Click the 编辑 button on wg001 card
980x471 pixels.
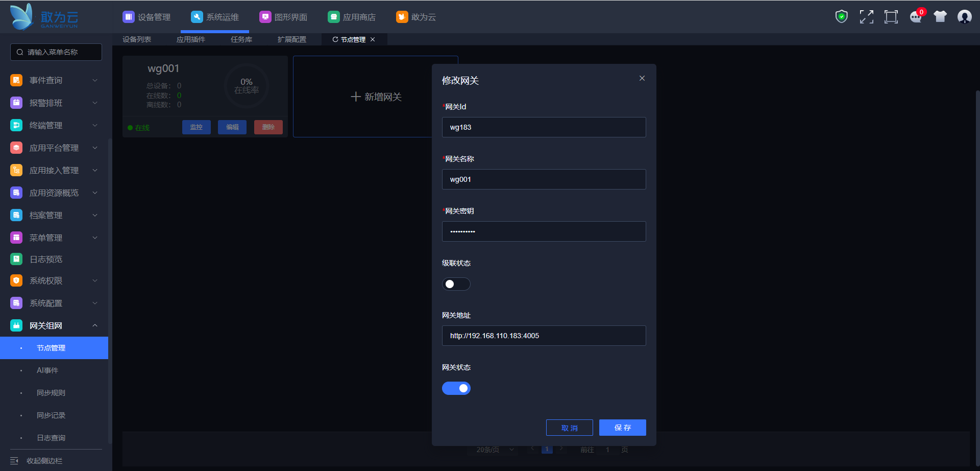tap(232, 127)
